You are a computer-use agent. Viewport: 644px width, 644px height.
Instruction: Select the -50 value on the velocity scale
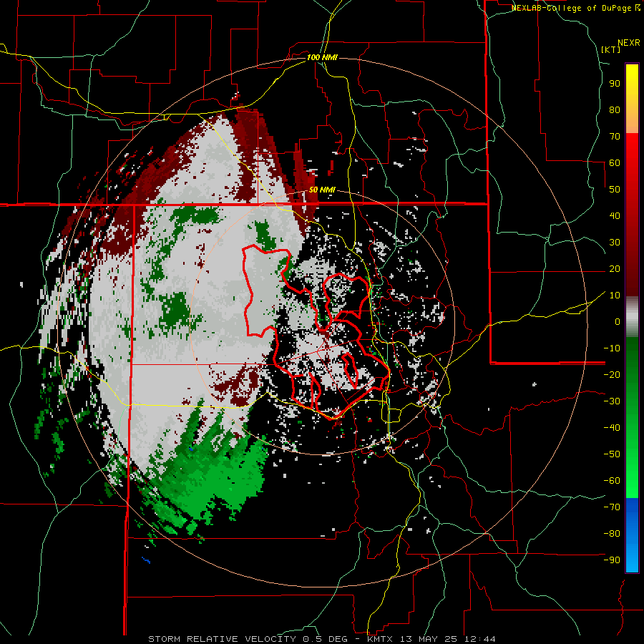click(612, 454)
